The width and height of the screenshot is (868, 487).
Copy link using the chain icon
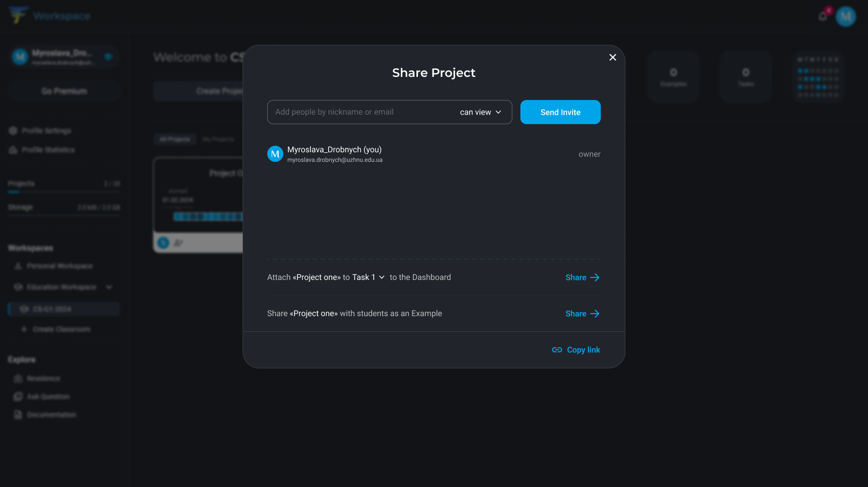[557, 350]
